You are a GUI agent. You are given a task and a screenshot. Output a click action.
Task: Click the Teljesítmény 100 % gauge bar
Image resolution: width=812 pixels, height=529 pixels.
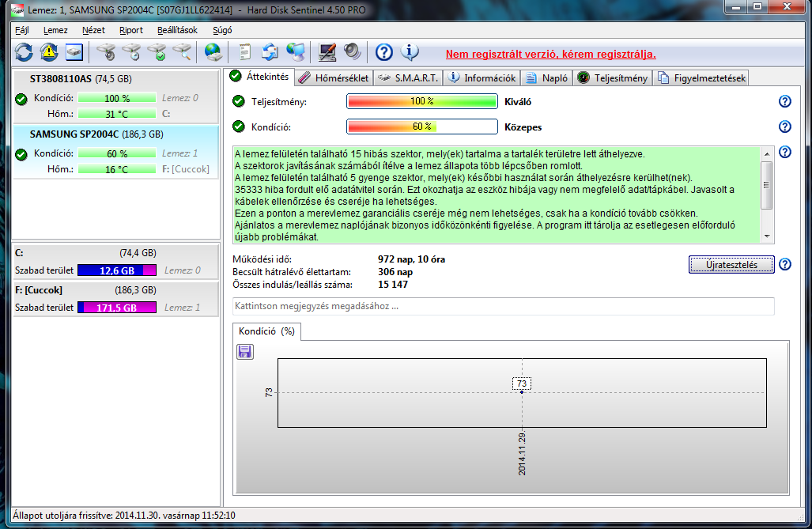pyautogui.click(x=422, y=101)
